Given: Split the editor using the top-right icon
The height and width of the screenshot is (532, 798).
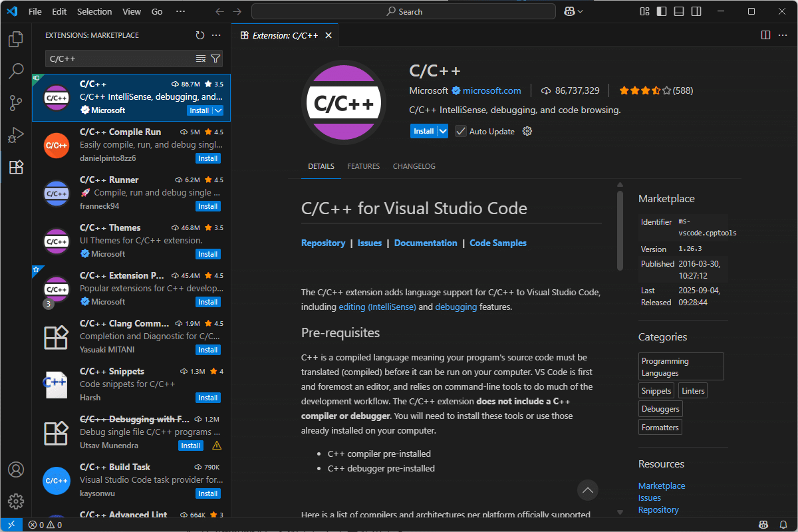Looking at the screenshot, I should tap(765, 35).
